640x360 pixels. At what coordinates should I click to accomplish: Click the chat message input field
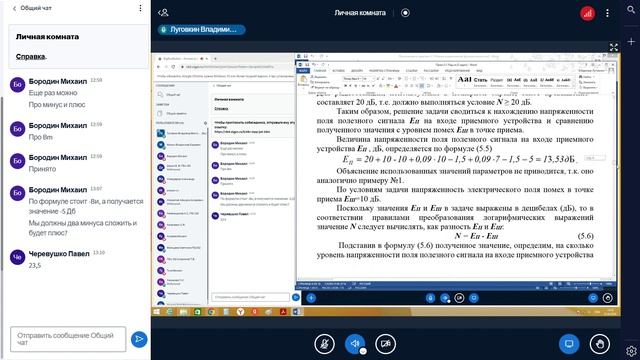pos(68,339)
